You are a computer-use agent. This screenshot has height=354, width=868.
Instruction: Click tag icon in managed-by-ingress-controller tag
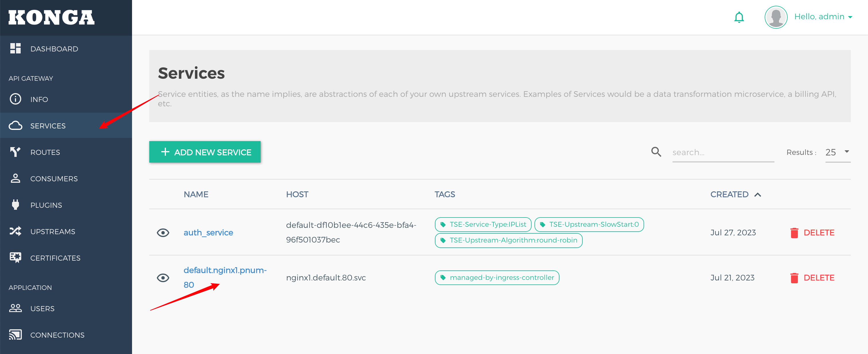tap(443, 277)
